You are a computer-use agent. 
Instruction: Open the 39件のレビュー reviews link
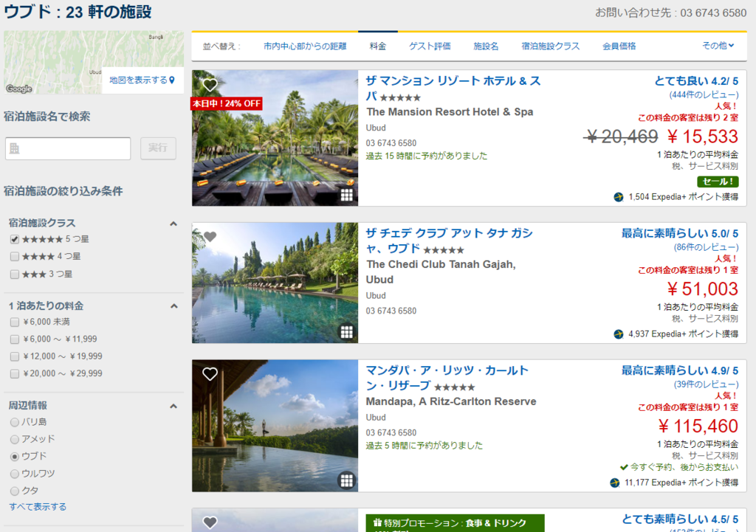[x=706, y=384]
